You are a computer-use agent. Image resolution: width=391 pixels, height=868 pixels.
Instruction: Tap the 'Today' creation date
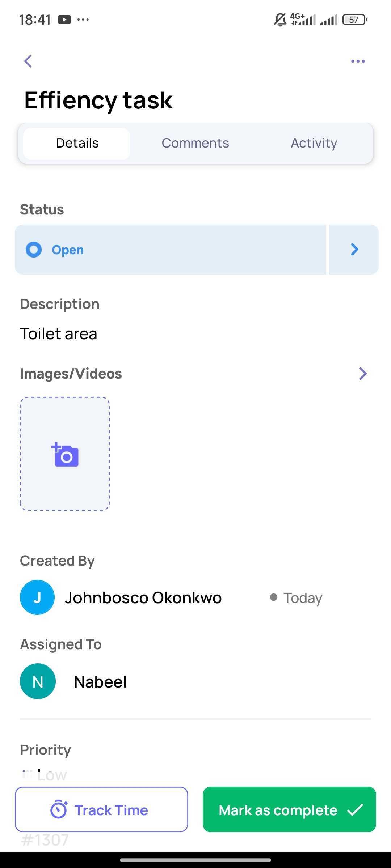[x=303, y=598]
